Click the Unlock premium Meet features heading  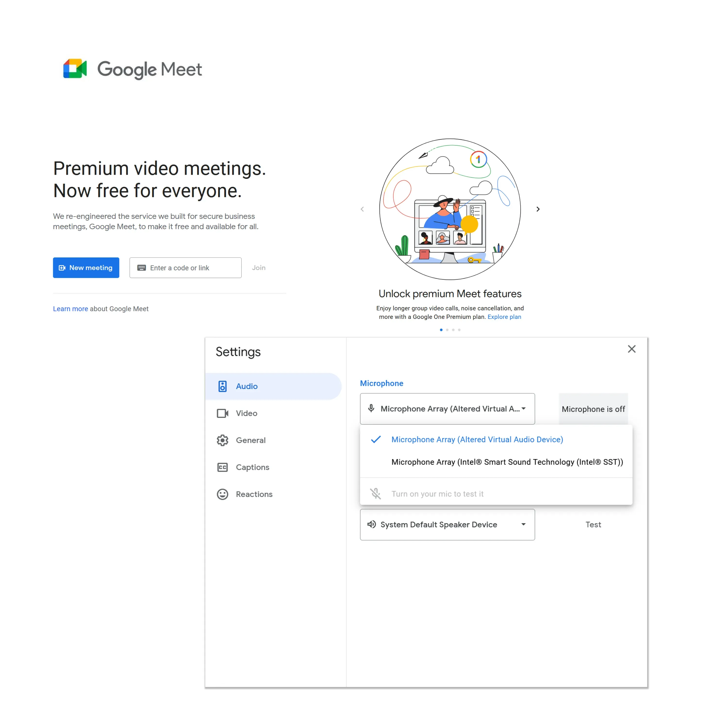pos(450,294)
